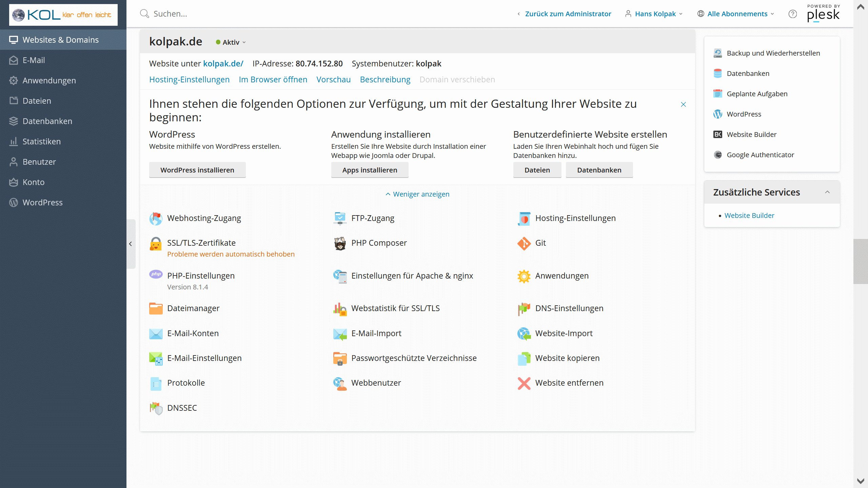Open Backup und Wiederherstellen icon

coord(717,53)
